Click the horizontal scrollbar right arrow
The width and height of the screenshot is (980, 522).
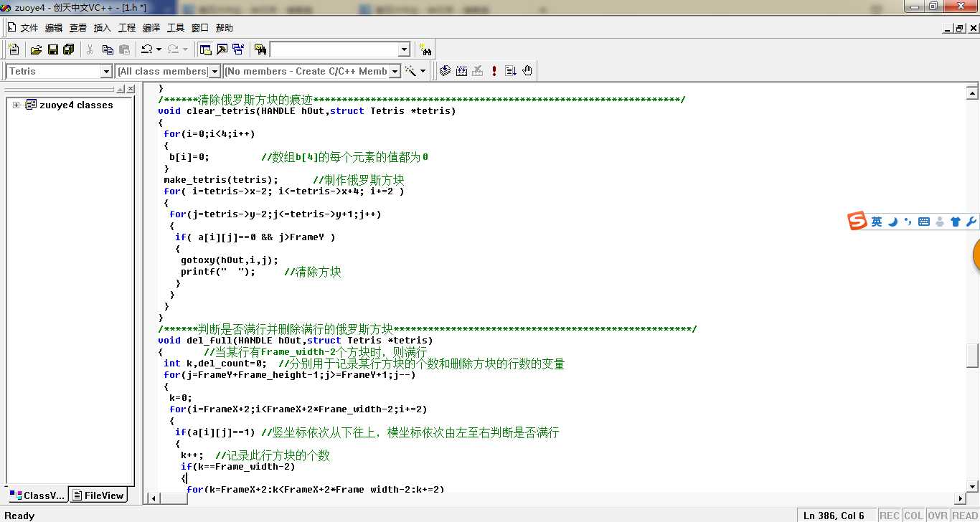coord(960,498)
